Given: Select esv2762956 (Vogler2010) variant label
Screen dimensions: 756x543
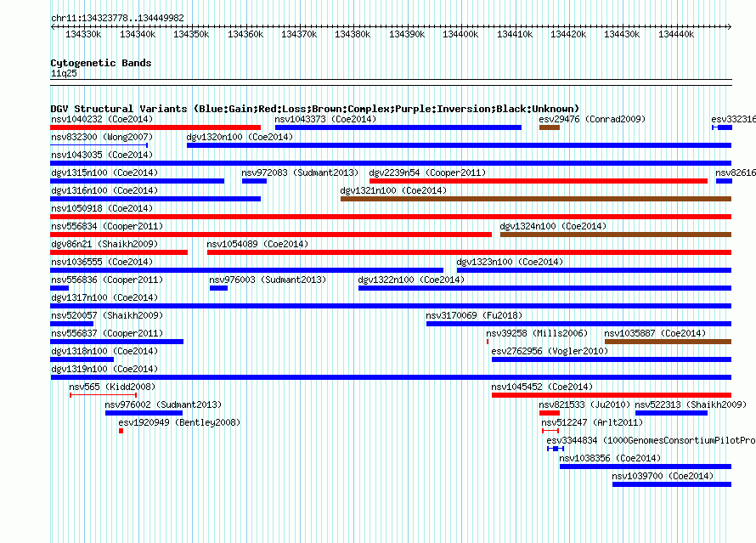Looking at the screenshot, I should tap(550, 351).
